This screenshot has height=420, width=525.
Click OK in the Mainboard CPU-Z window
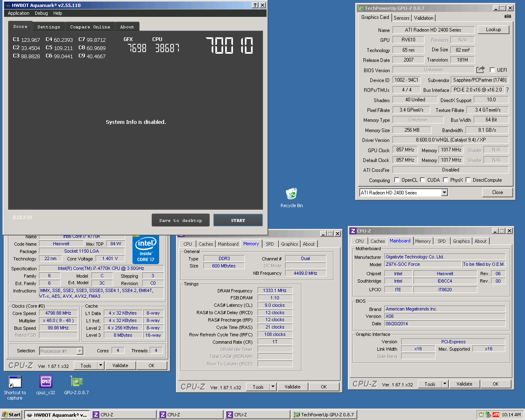(x=495, y=384)
